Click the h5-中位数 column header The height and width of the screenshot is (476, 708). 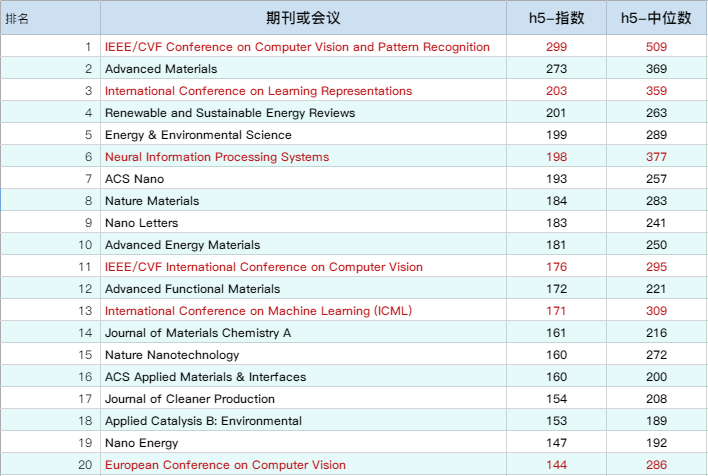(x=656, y=18)
